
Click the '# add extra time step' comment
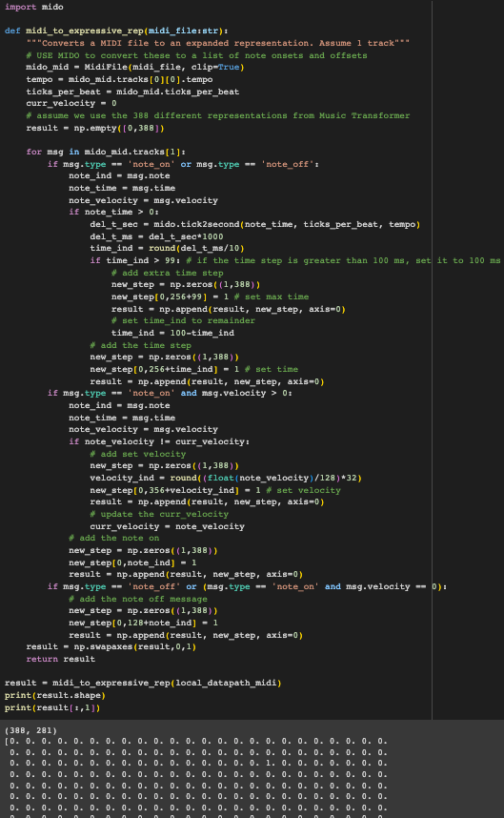pyautogui.click(x=168, y=273)
